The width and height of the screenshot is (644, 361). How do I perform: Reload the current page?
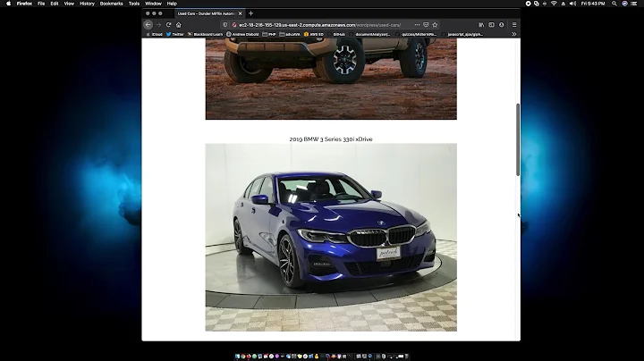(168, 25)
